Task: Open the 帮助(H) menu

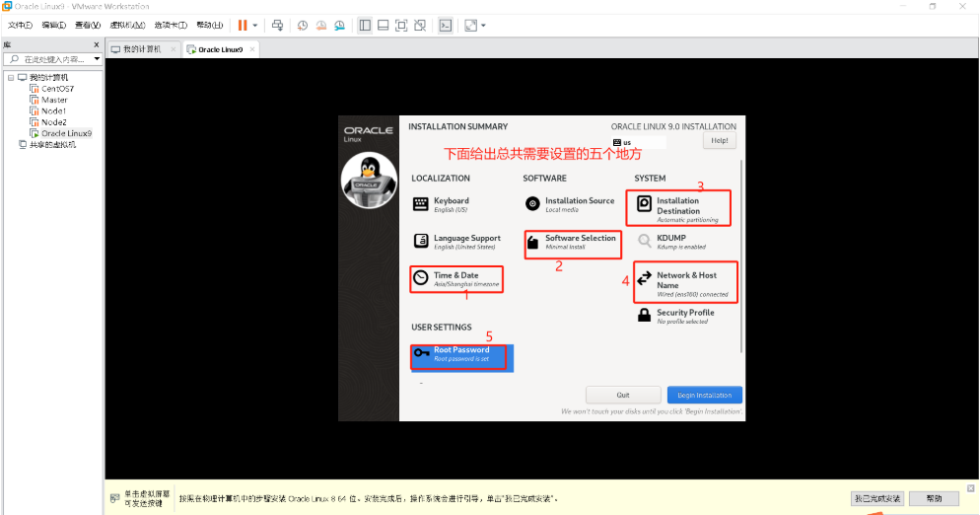Action: [209, 25]
